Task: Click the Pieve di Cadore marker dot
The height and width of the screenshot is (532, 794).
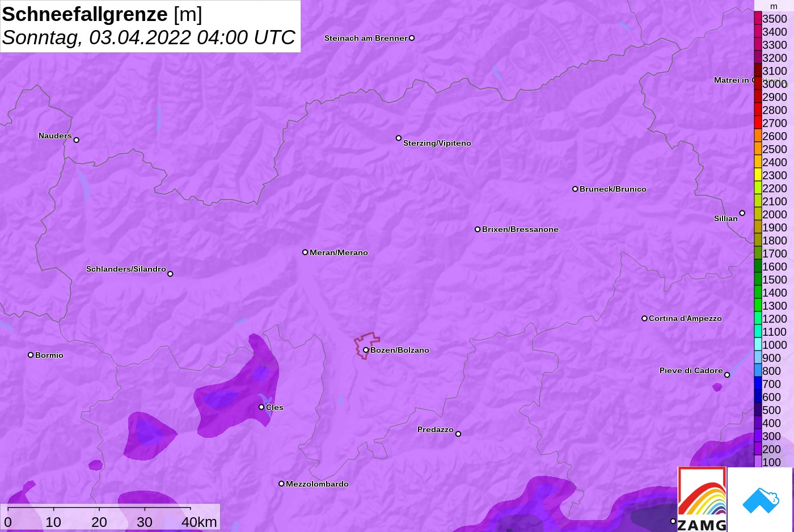Action: (727, 375)
